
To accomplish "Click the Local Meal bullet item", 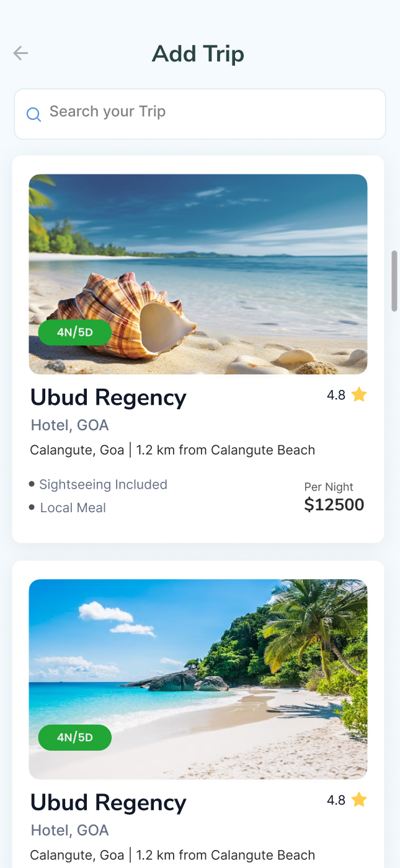I will click(73, 508).
